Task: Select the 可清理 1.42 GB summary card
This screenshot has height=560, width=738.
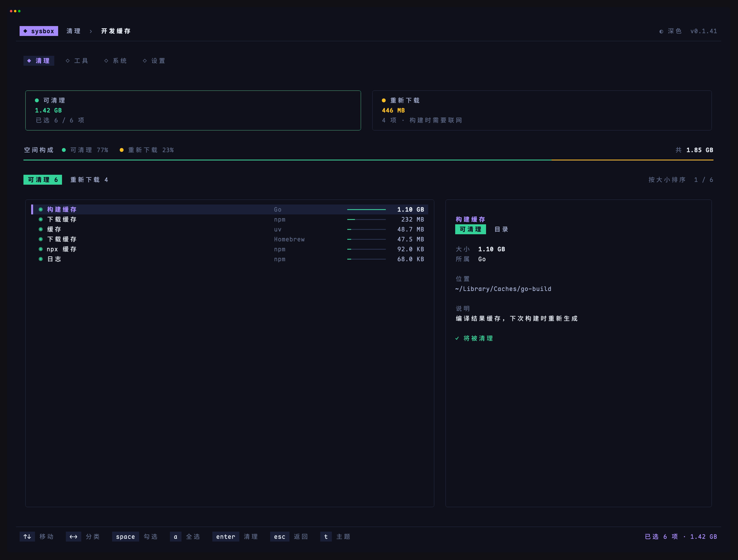Action: pos(193,110)
